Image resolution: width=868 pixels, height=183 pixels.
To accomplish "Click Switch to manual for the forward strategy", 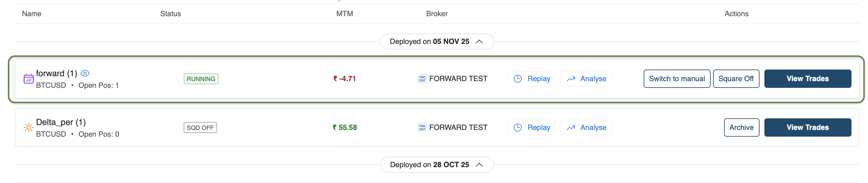I will pyautogui.click(x=677, y=78).
